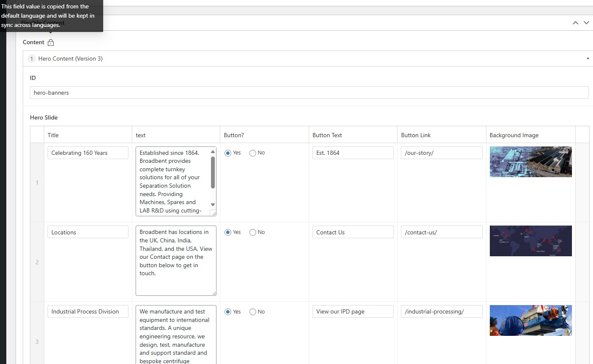Click the ID field label
This screenshot has height=364, width=593.
(33, 78)
